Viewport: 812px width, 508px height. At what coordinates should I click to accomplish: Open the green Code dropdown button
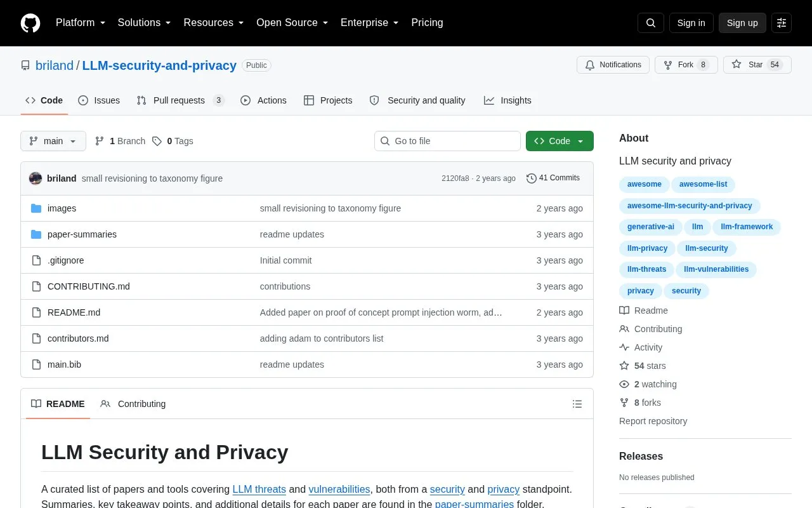pos(560,141)
